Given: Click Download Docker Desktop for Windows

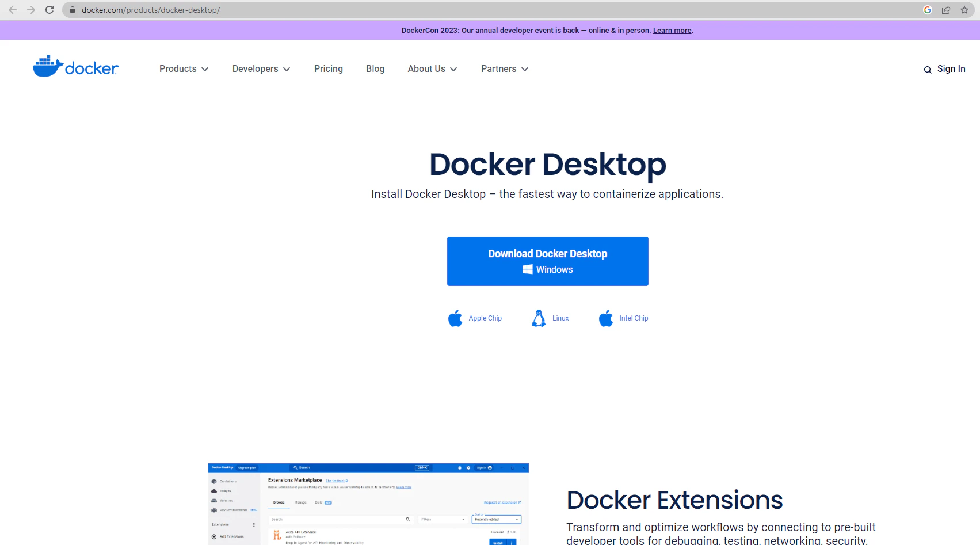Looking at the screenshot, I should click(547, 261).
